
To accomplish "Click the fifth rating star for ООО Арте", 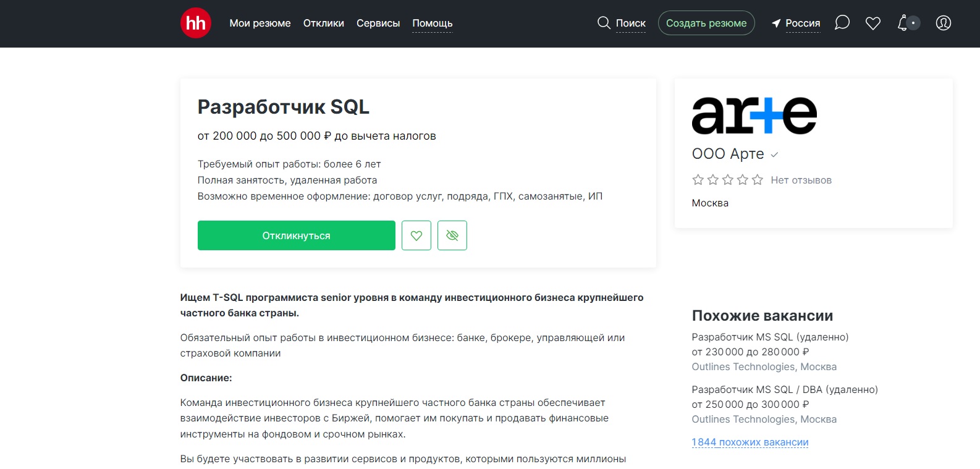I will [758, 180].
